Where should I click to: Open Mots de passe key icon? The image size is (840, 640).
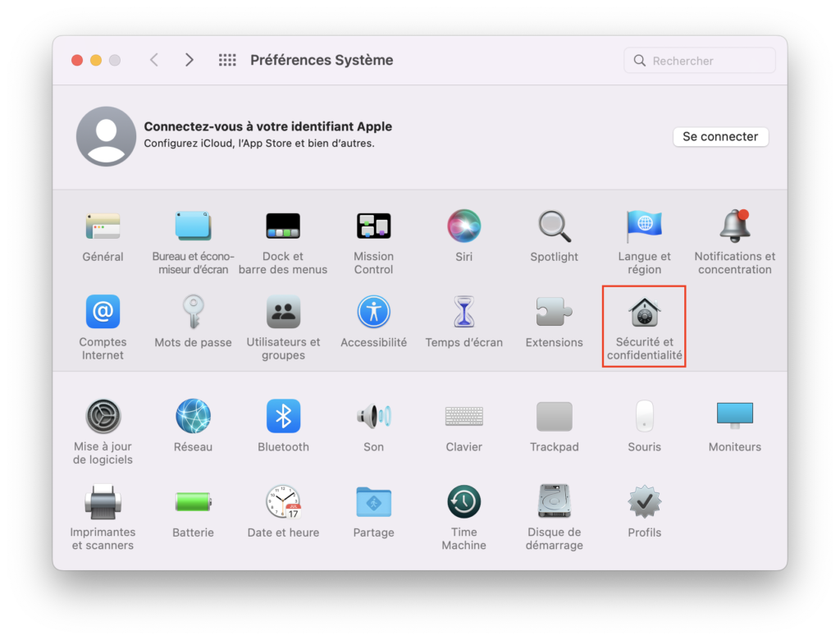click(x=193, y=313)
